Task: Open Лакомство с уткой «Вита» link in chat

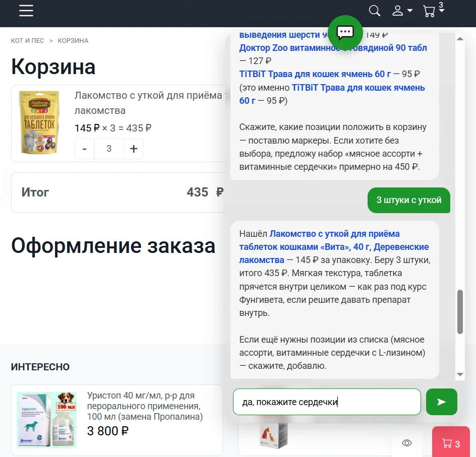Action: (334, 247)
